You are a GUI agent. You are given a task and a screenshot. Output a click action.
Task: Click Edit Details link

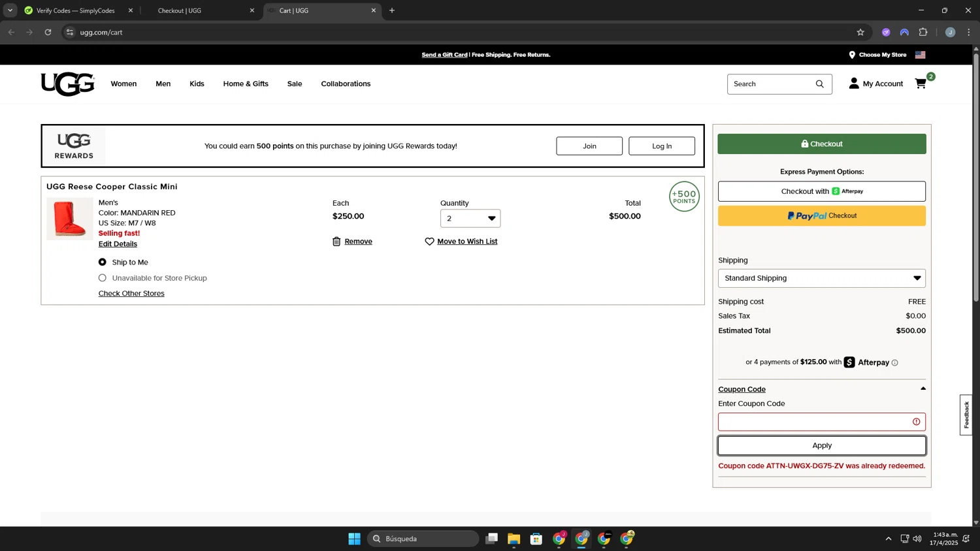click(118, 244)
